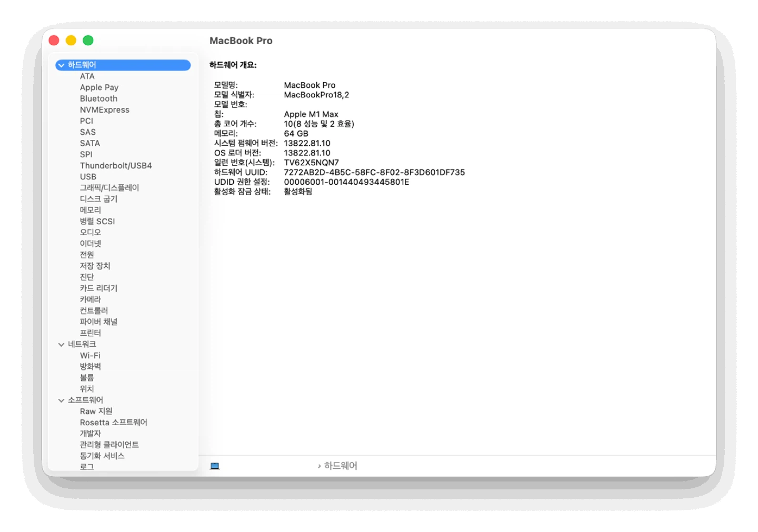Click the yellow minimize window button
The height and width of the screenshot is (532, 758).
[71, 41]
